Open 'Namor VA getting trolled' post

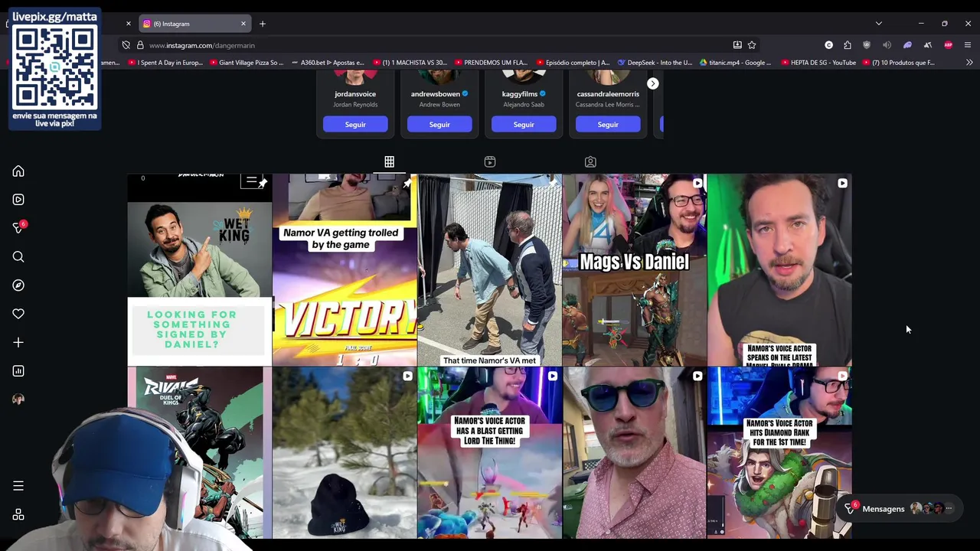click(345, 270)
